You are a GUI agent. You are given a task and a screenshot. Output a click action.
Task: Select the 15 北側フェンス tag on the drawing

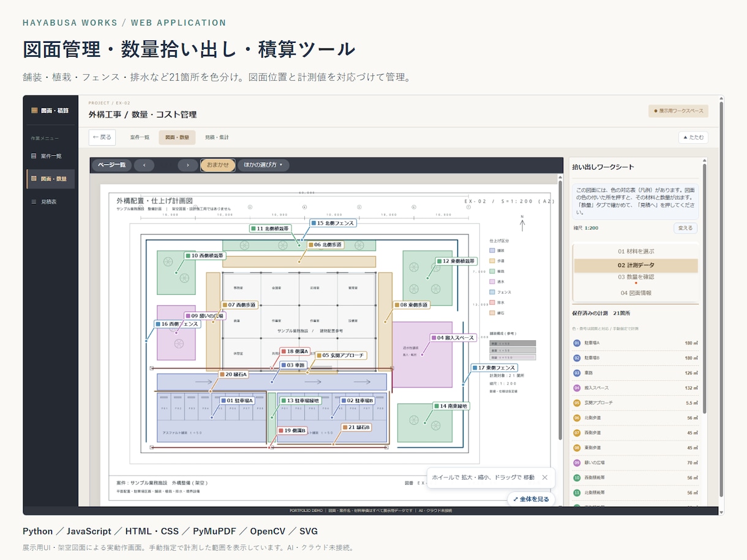click(x=333, y=223)
